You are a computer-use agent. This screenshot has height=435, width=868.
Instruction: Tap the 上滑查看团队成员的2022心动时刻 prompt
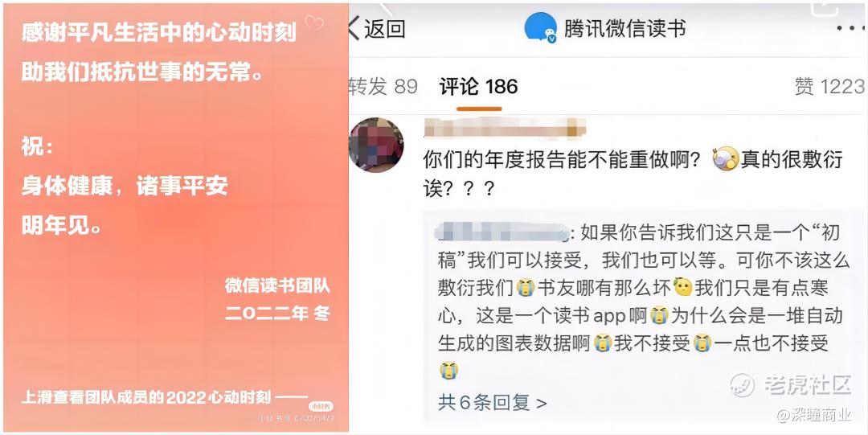[165, 396]
